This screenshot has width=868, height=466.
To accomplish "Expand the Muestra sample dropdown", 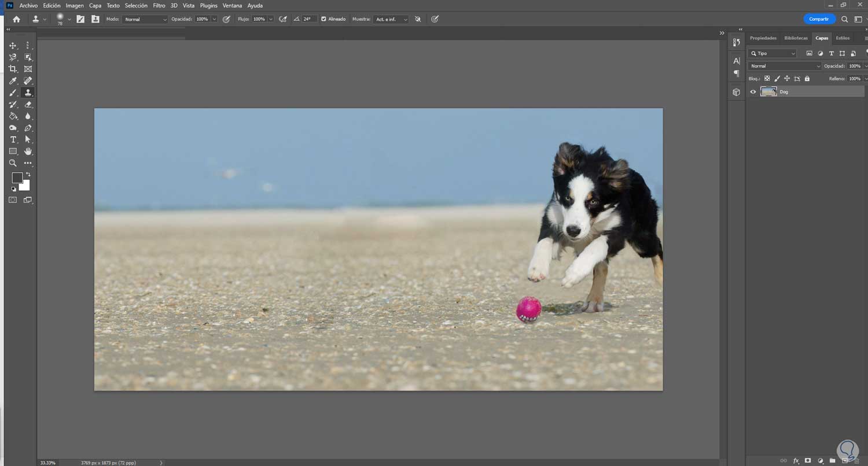I will click(x=391, y=19).
